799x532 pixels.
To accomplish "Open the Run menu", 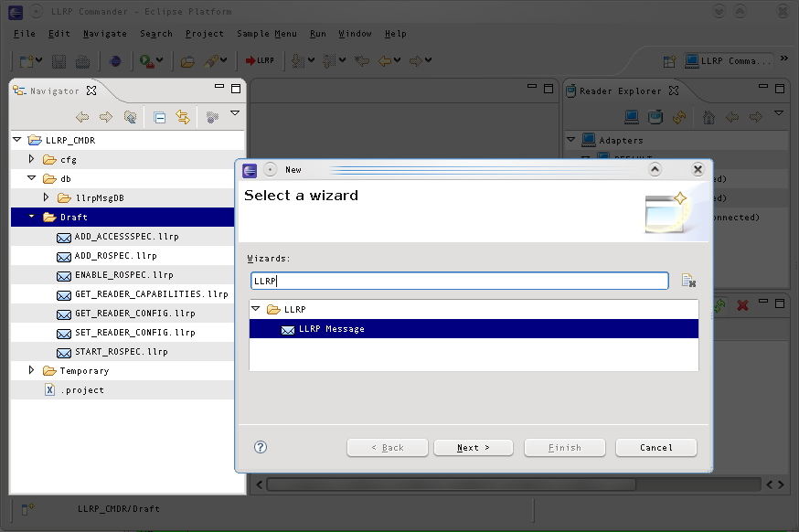I will click(x=318, y=34).
